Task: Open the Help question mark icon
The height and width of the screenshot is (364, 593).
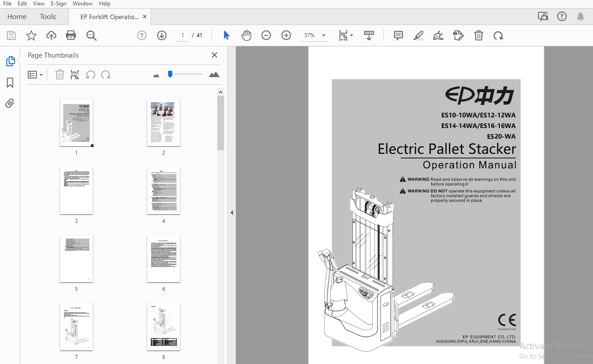Action: pos(562,17)
